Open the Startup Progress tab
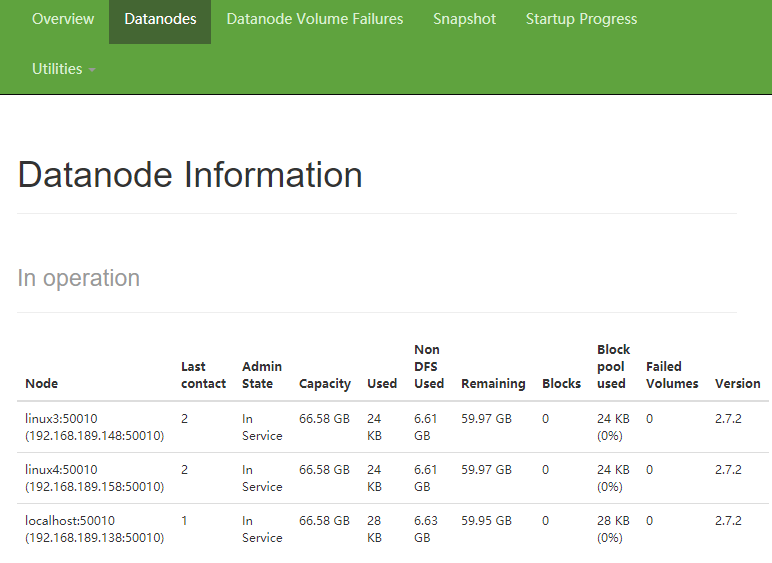 click(581, 19)
